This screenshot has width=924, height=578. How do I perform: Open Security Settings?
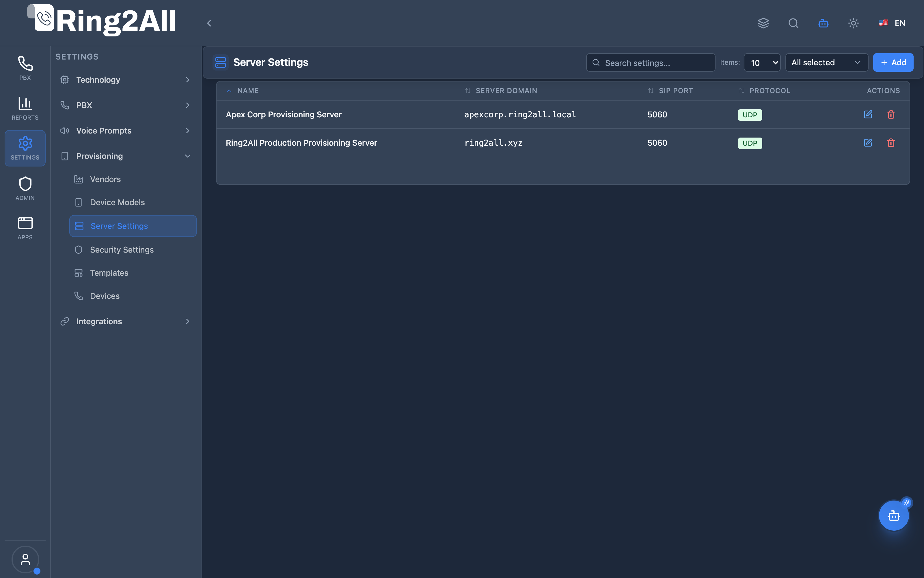133,250
